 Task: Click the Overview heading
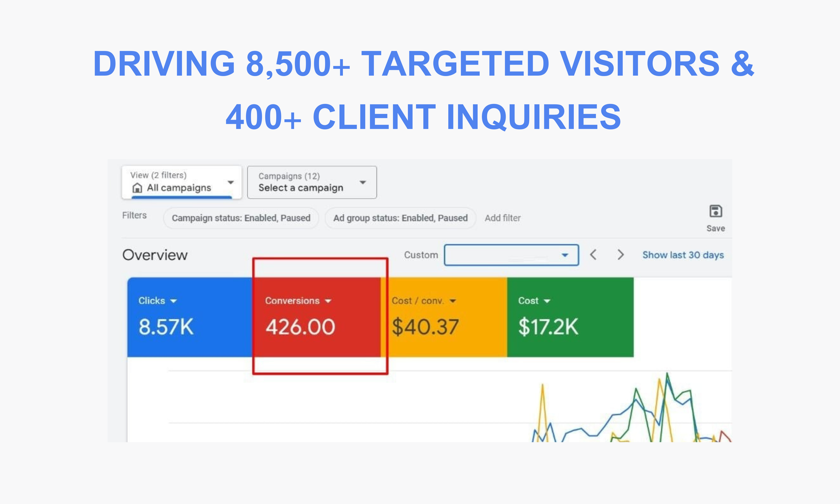(x=155, y=255)
